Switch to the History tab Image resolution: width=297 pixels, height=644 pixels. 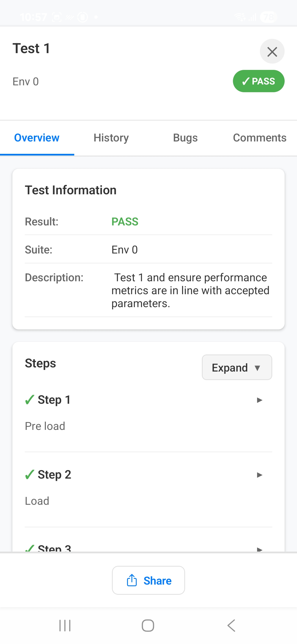point(111,137)
